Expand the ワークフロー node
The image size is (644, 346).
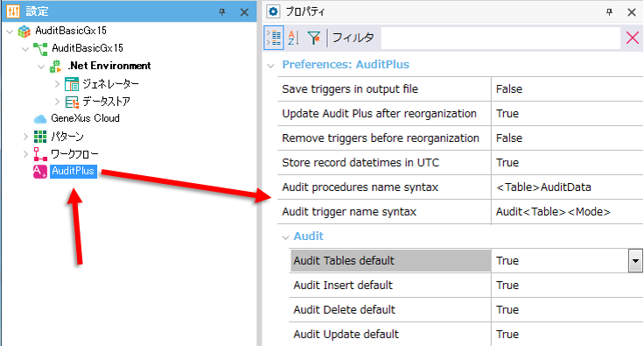25,154
